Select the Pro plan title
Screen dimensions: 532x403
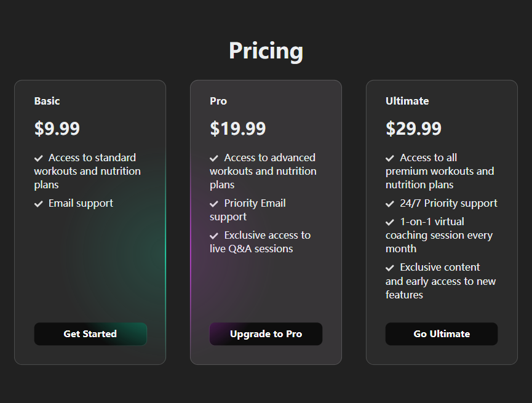click(218, 101)
